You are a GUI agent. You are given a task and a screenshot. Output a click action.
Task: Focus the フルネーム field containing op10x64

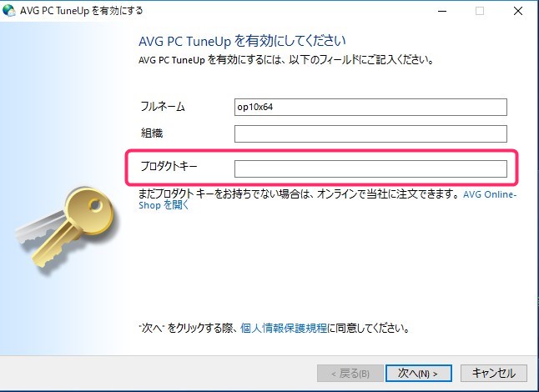click(x=370, y=108)
